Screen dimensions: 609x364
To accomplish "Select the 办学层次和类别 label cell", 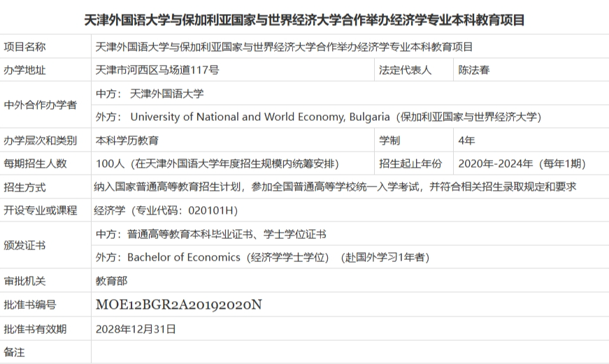I will pyautogui.click(x=45, y=140).
